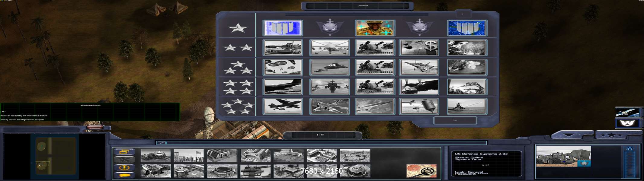The image size is (644, 181).
Task: Select the cargo plane silhouette power
Action: (283, 87)
